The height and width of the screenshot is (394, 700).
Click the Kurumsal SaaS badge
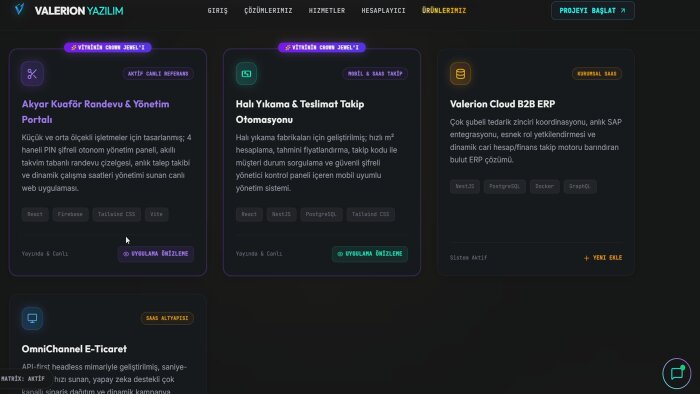coord(597,74)
